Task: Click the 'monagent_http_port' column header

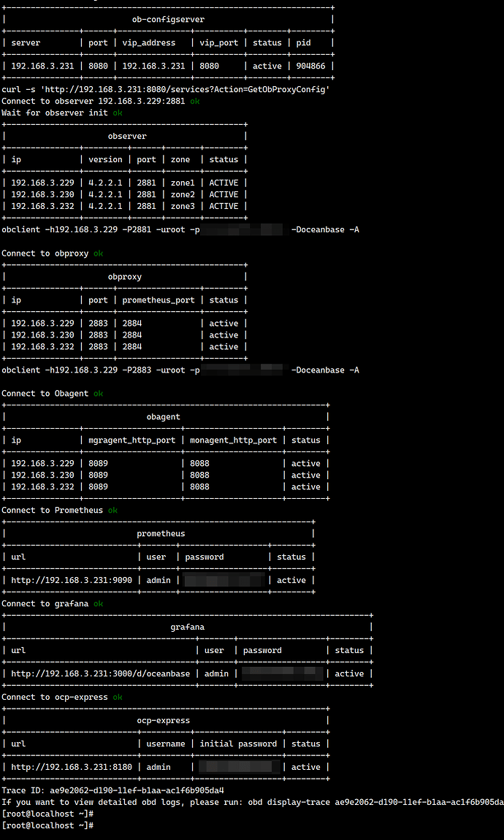Action: click(234, 440)
